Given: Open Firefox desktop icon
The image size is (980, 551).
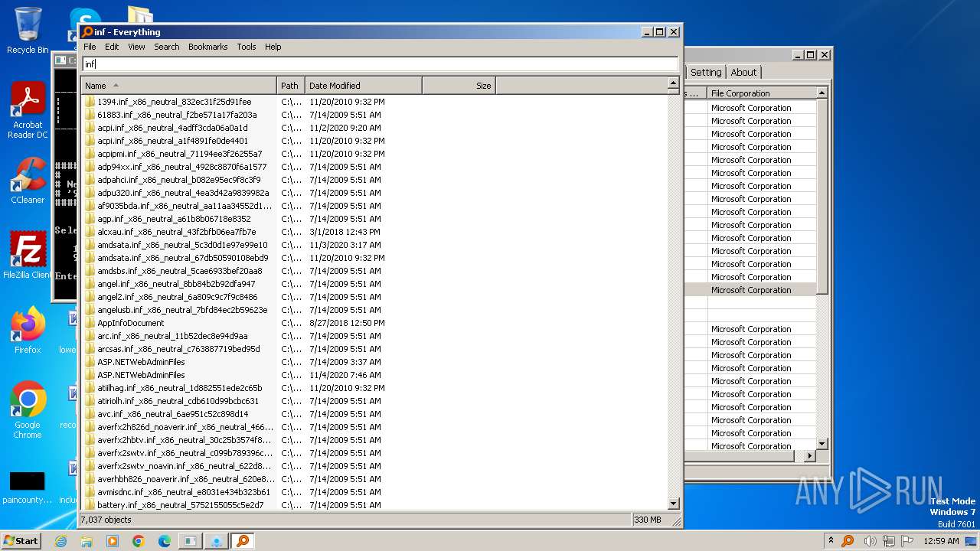Looking at the screenshot, I should pos(28,330).
